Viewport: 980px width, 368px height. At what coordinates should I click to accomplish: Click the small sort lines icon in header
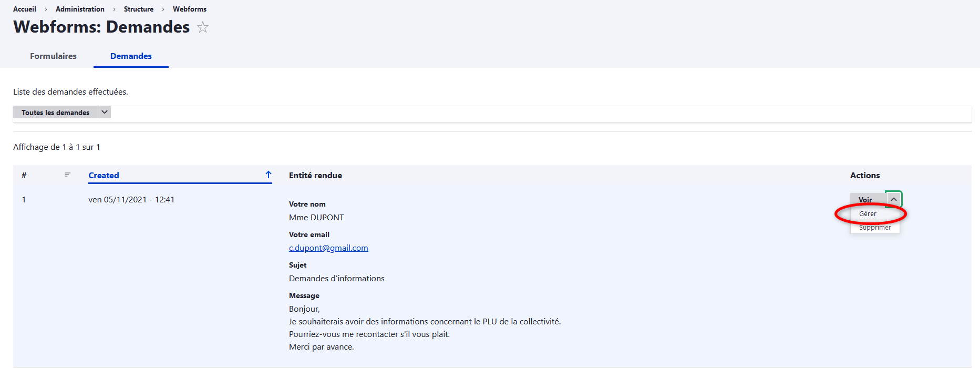pyautogui.click(x=68, y=175)
